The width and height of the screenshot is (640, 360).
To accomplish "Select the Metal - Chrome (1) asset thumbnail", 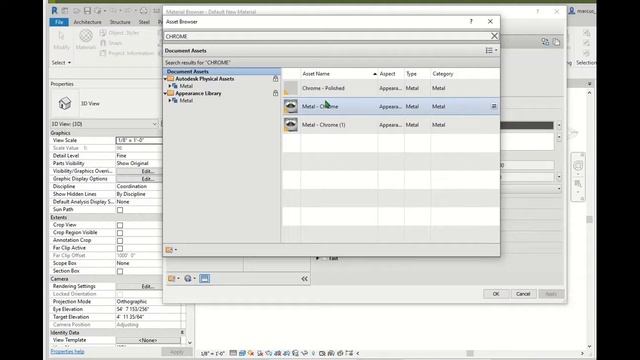I will [291, 125].
